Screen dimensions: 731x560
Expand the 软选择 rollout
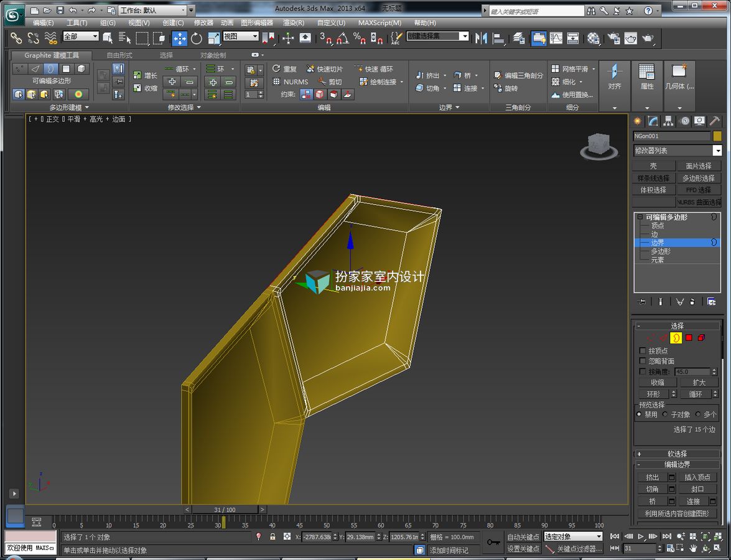point(677,454)
